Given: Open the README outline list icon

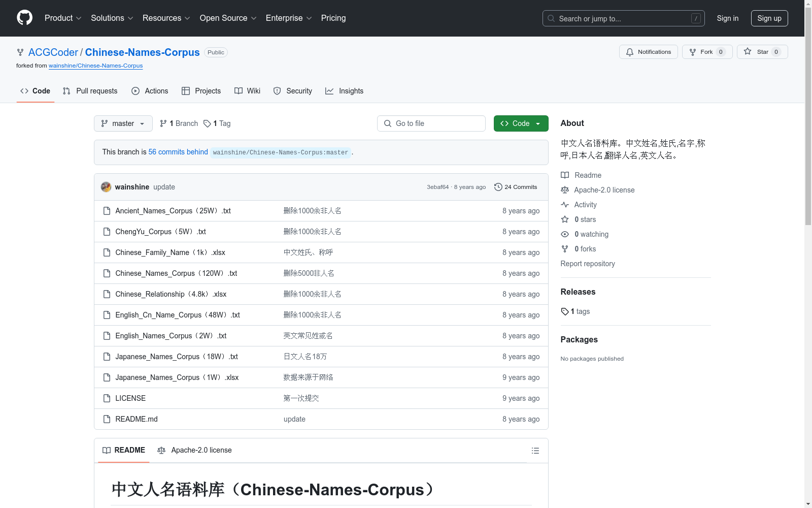Looking at the screenshot, I should click(535, 451).
